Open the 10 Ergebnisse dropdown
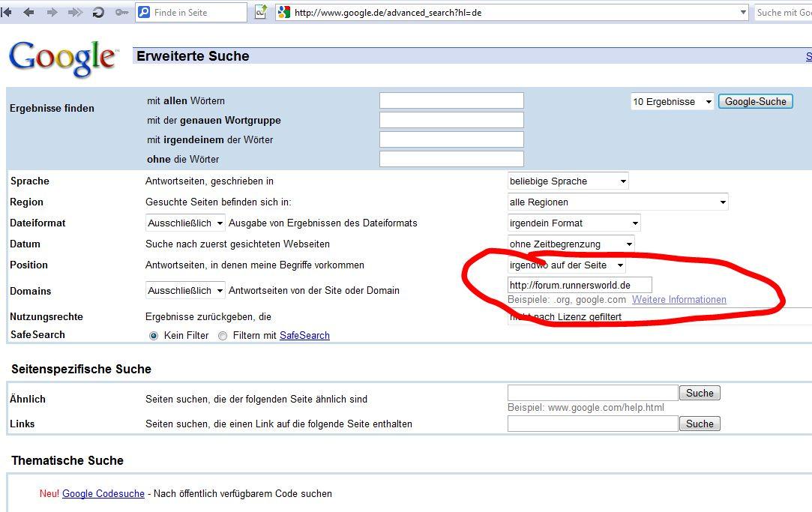The image size is (812, 512). 673,101
